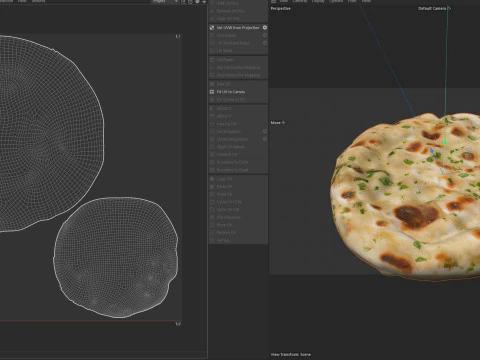Open UV Unwrap options gear
Viewport: 480px width, 360px height.
coord(265,35)
